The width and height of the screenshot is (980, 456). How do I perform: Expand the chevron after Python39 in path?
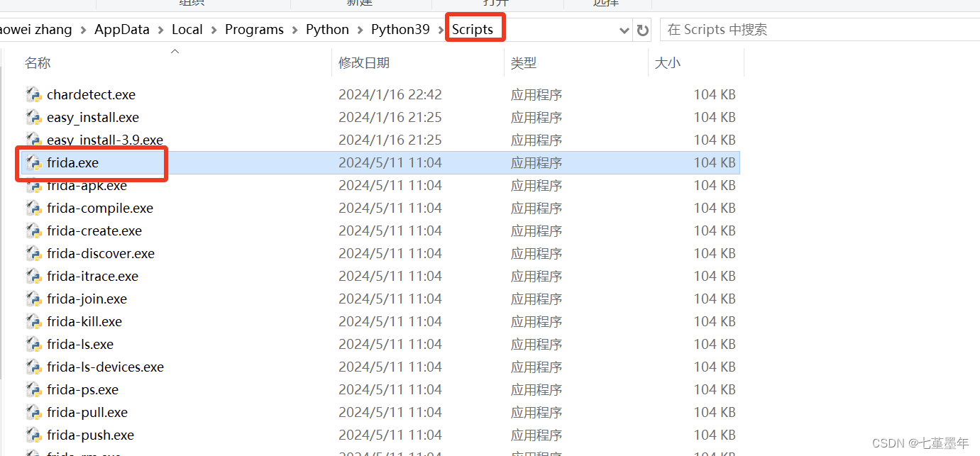pos(441,30)
